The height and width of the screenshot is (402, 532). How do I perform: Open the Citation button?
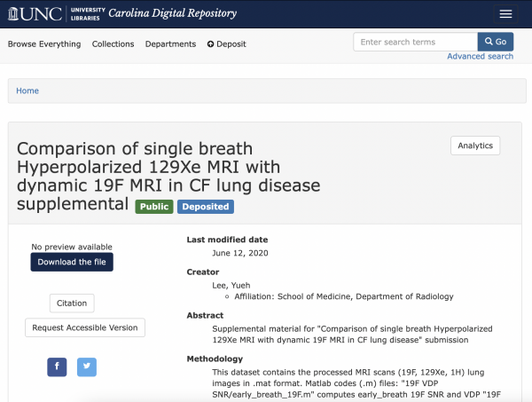pos(72,303)
